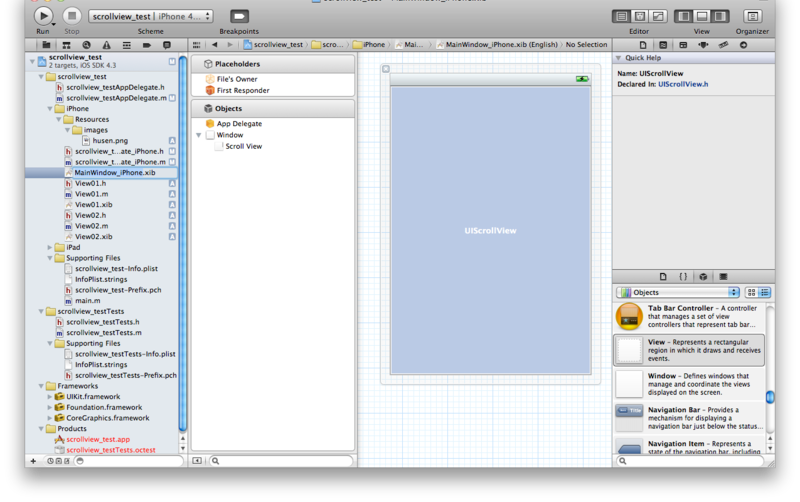Select Window object in library list
Viewport: 800px width, 502px height.
[689, 384]
